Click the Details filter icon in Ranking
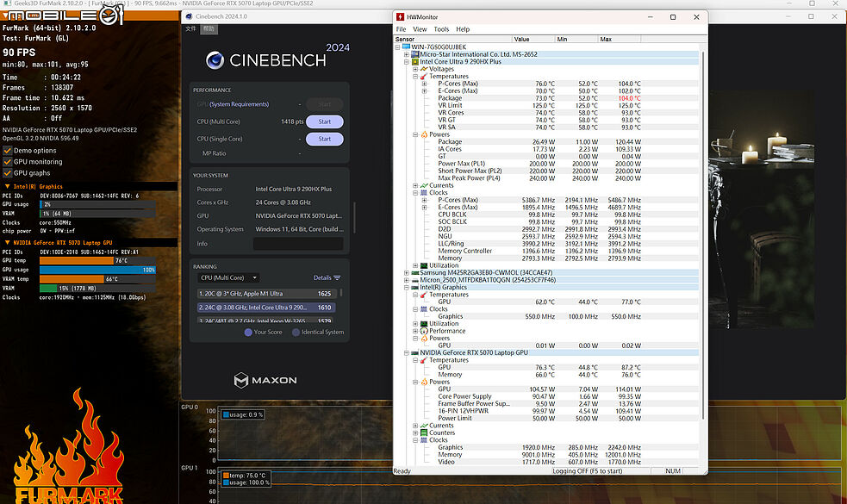Viewport: 847px width, 504px height. 337,277
